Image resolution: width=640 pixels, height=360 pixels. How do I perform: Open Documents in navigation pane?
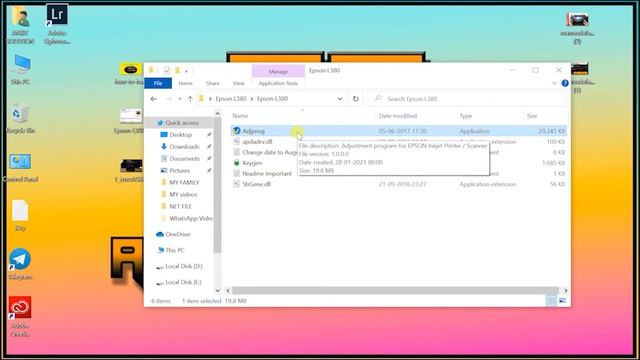[184, 158]
